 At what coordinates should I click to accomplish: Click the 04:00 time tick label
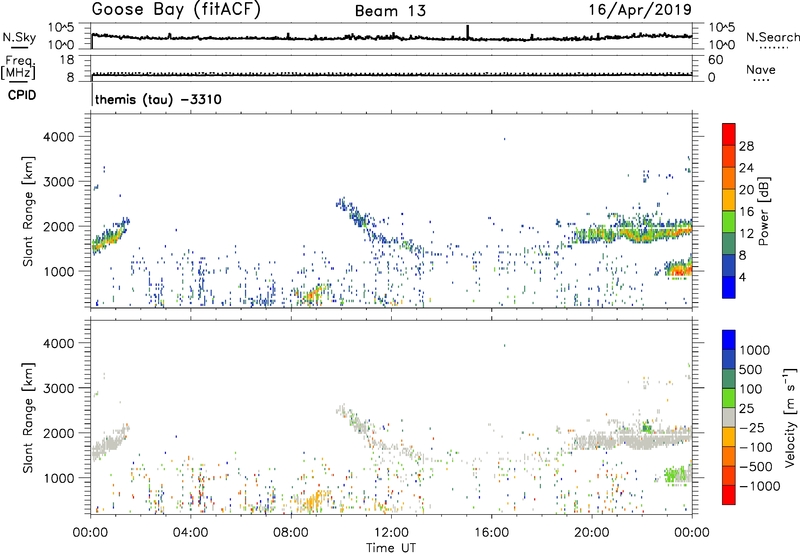(190, 533)
